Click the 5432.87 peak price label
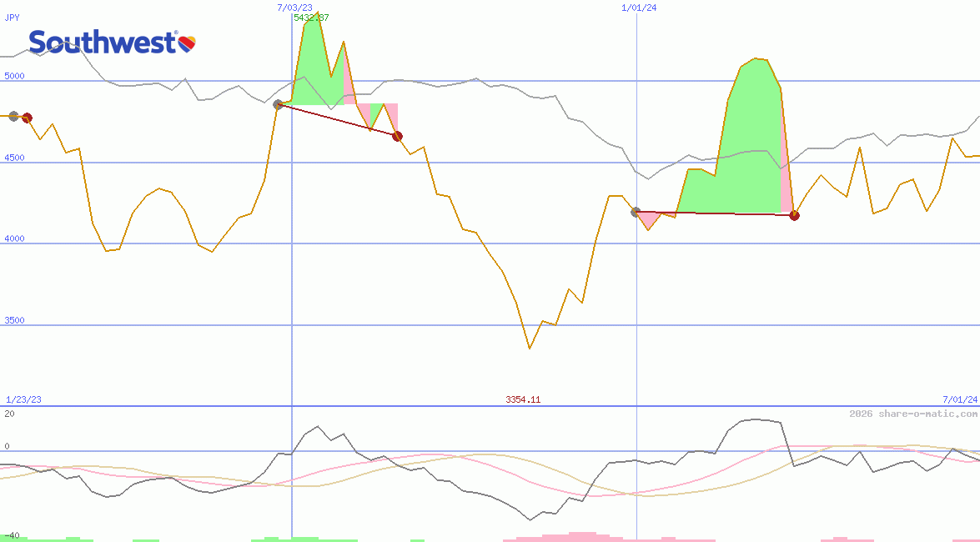Image resolution: width=980 pixels, height=542 pixels. tap(311, 18)
